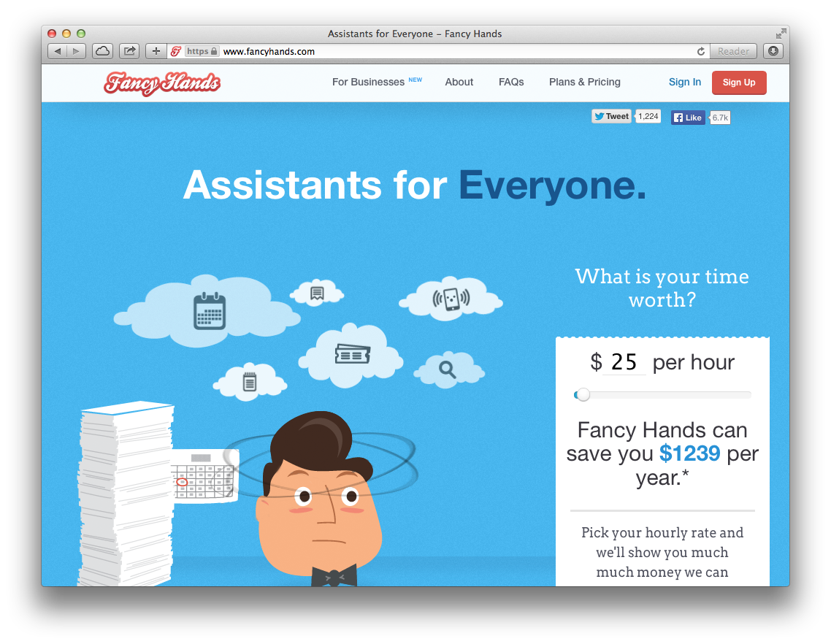Click the Fancy Hands favicon in address bar

click(176, 51)
